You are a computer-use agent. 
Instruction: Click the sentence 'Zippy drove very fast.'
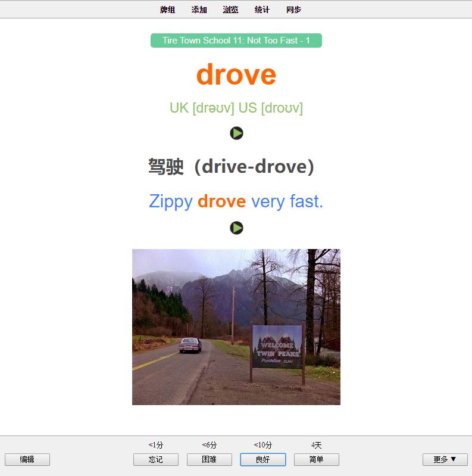(236, 201)
